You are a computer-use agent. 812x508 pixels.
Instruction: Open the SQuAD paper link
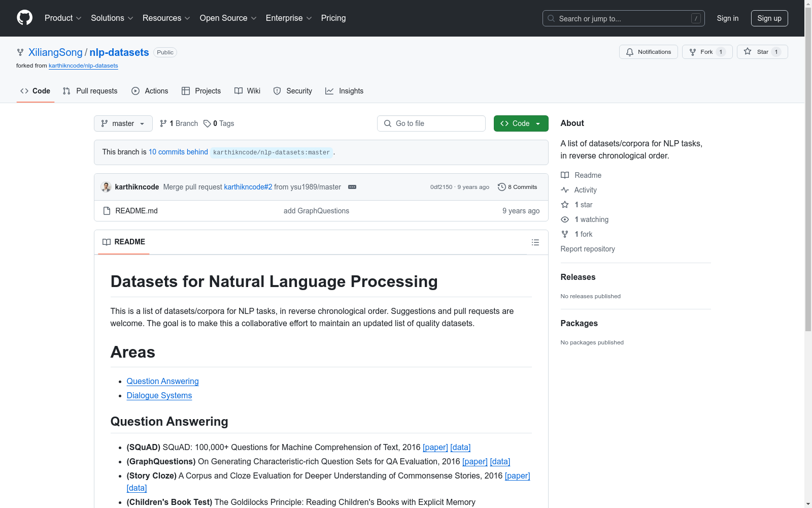(x=435, y=448)
